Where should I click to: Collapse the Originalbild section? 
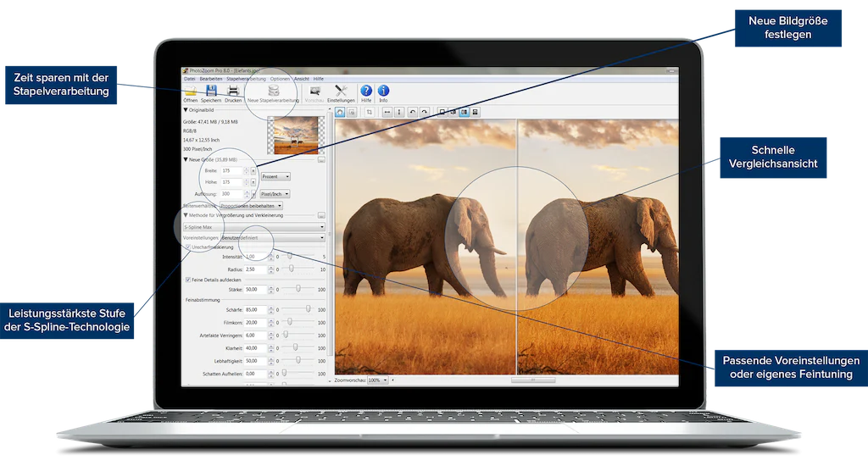(186, 110)
